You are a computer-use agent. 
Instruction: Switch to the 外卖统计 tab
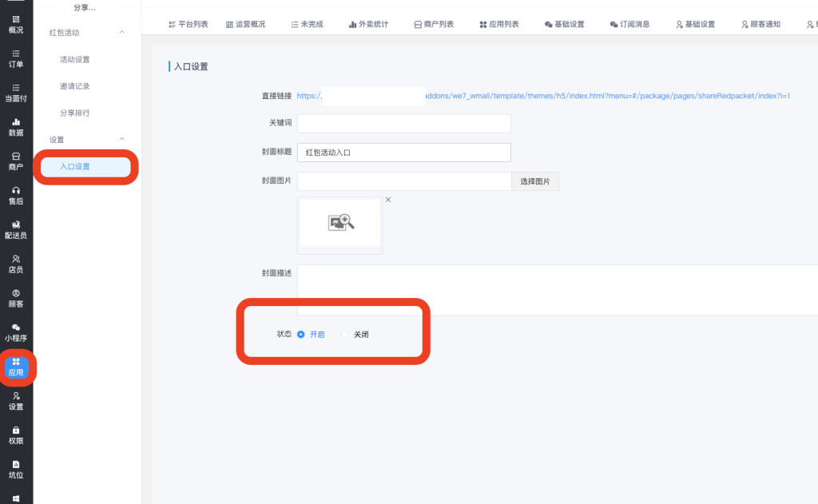click(368, 25)
